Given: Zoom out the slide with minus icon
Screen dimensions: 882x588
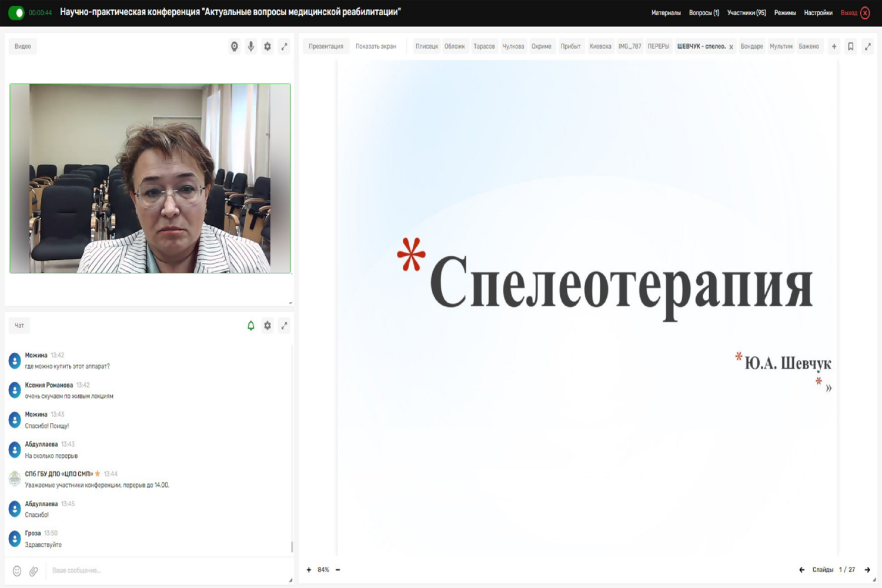Looking at the screenshot, I should [338, 570].
